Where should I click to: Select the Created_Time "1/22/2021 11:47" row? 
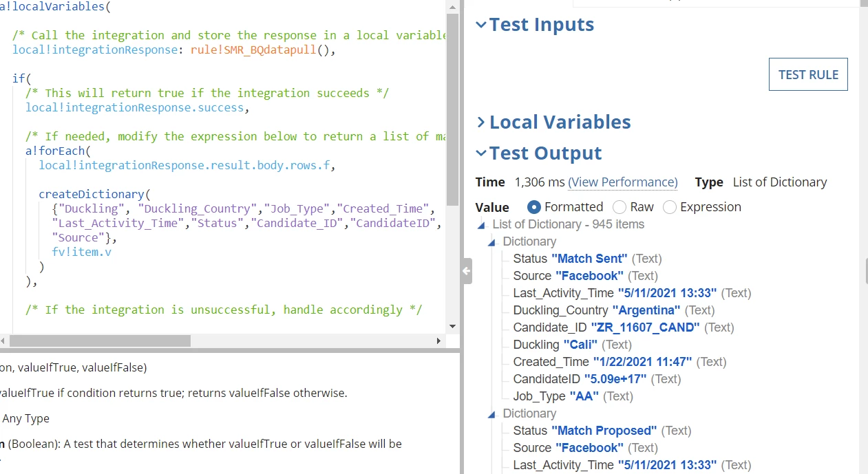(620, 362)
